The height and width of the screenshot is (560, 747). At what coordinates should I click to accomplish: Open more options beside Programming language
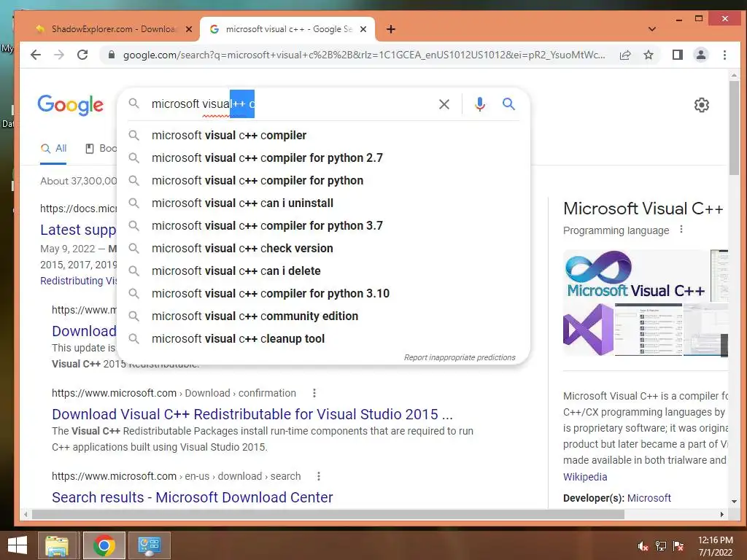pos(681,230)
